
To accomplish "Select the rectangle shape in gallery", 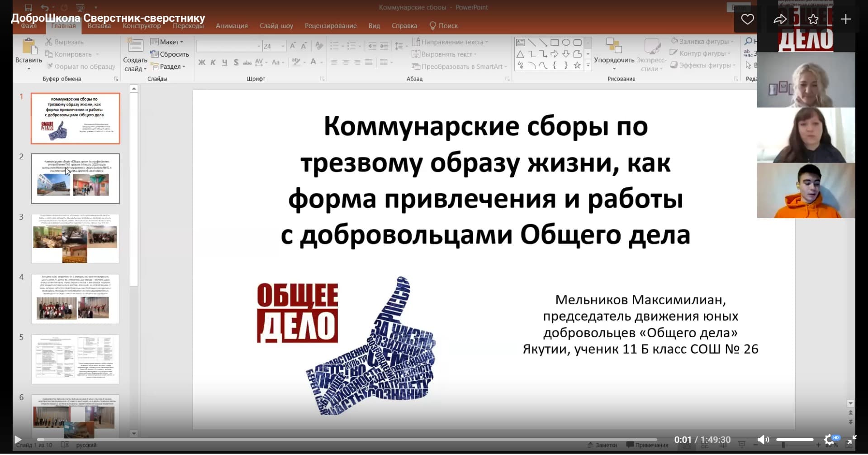I will click(x=554, y=43).
